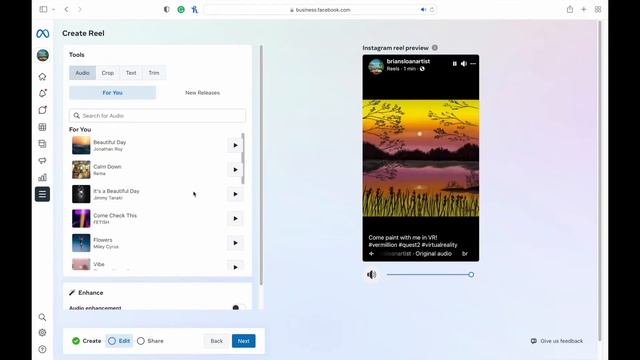640x360 pixels.
Task: Select the New Releases audio tab
Action: [202, 93]
